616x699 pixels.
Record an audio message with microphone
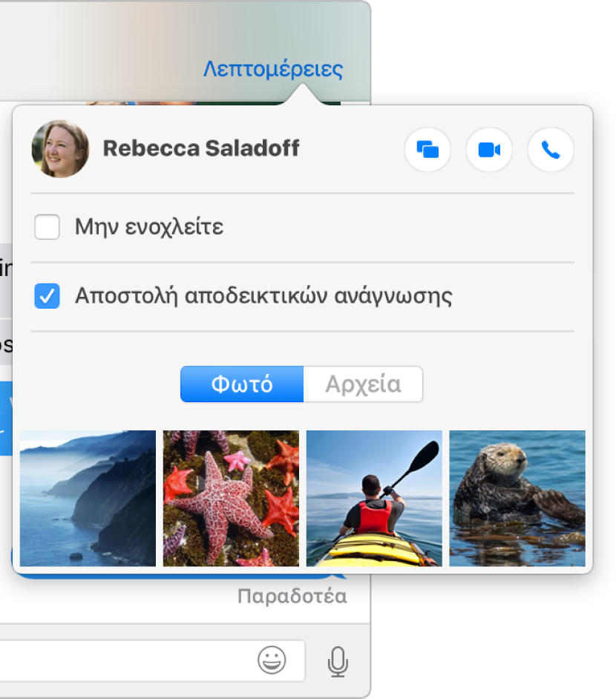click(x=338, y=662)
